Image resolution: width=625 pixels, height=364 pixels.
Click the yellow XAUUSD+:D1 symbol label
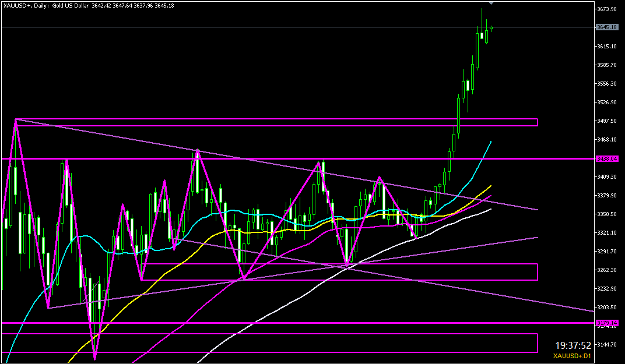tap(573, 356)
